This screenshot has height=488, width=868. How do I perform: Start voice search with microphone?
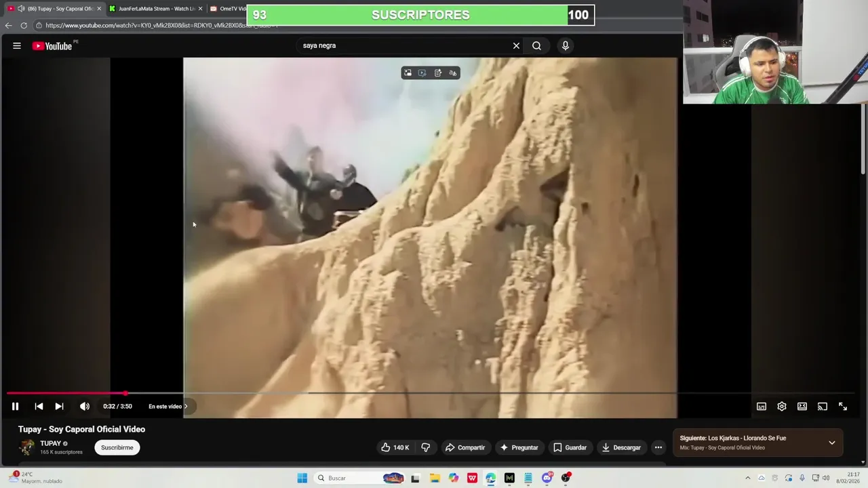pyautogui.click(x=566, y=45)
